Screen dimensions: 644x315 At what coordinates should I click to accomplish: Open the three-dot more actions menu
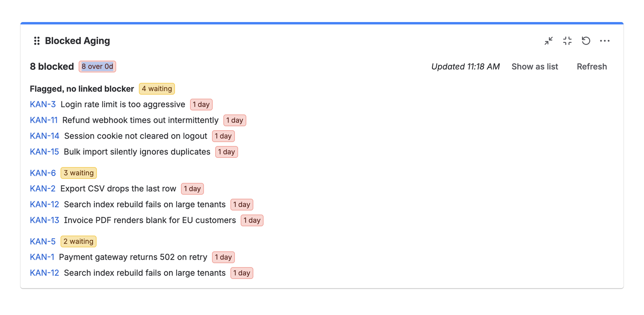[x=605, y=41]
